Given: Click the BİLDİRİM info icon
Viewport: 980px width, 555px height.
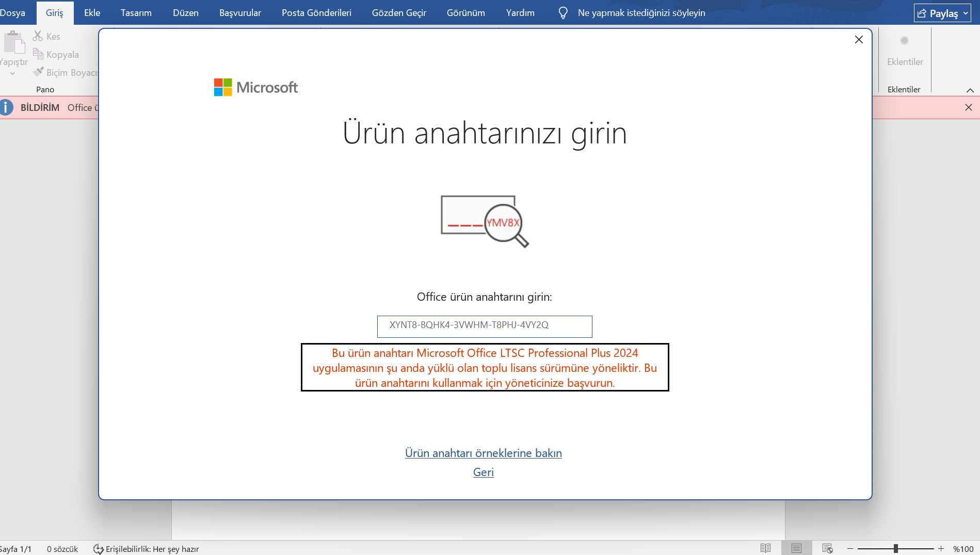Looking at the screenshot, I should [6, 107].
